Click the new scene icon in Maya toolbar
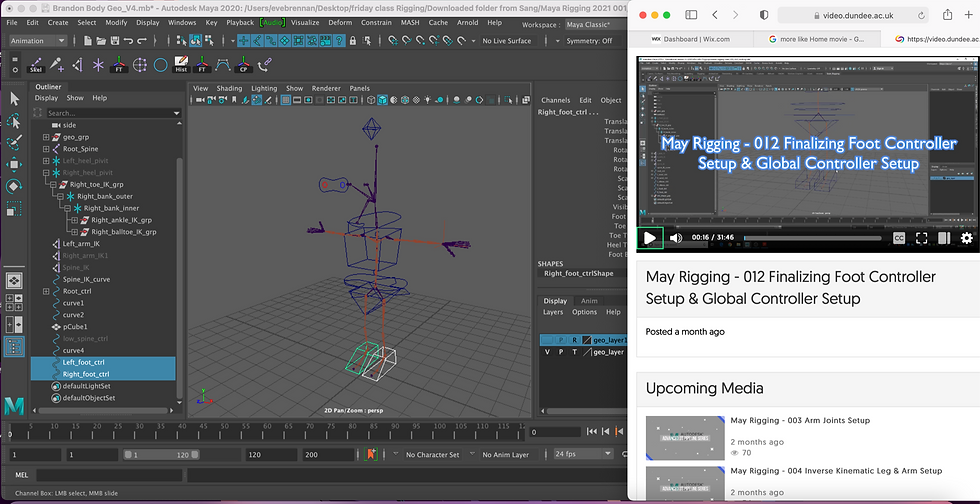 pos(88,41)
